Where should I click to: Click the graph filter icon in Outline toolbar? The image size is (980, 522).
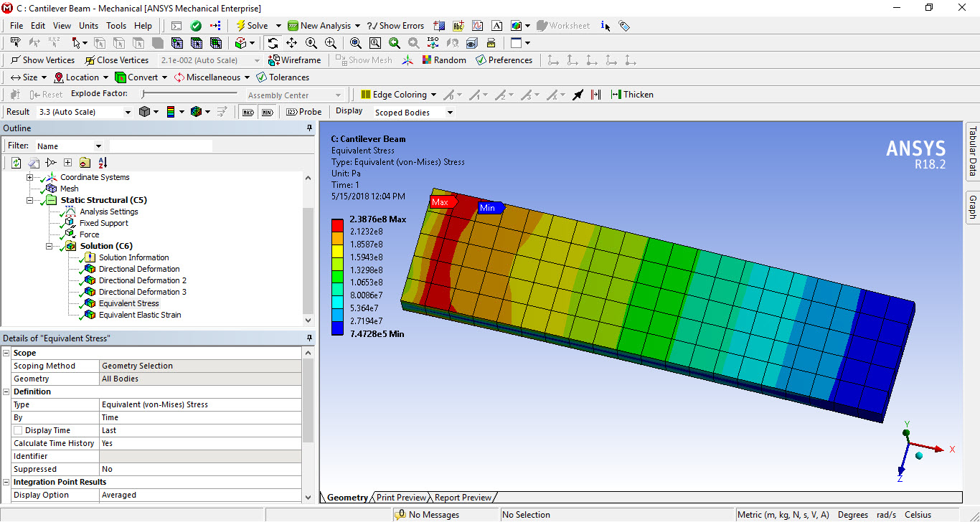pos(50,163)
